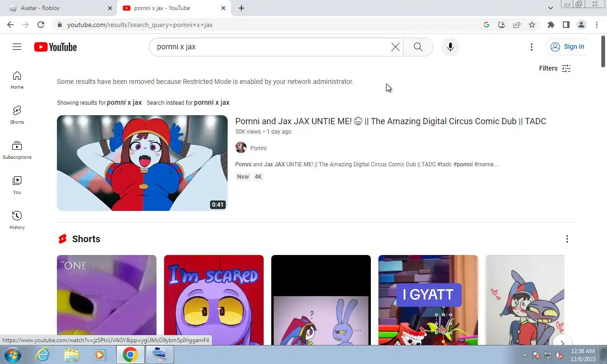Start voice search with the microphone
This screenshot has height=364, width=607.
tap(451, 47)
